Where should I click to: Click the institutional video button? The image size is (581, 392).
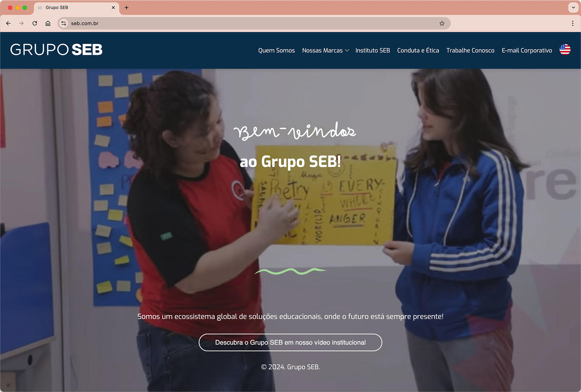(290, 342)
